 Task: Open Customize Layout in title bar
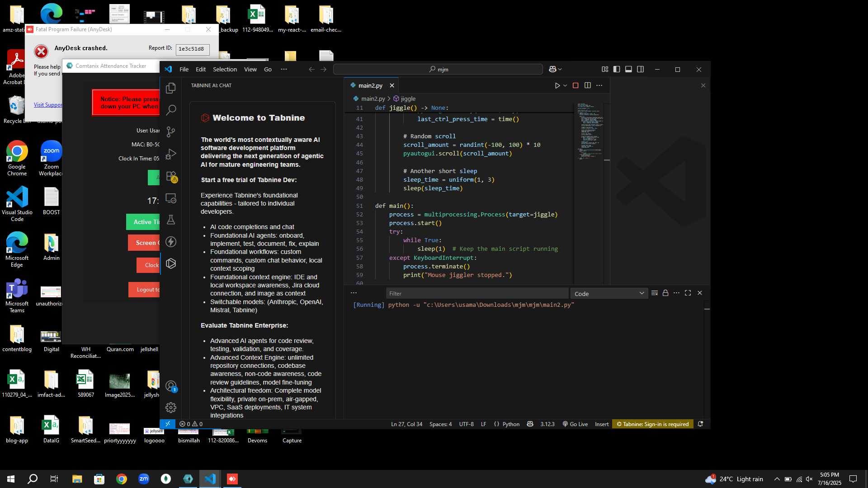(x=605, y=69)
